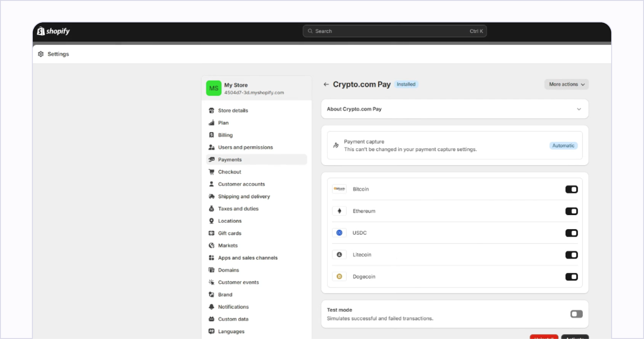
Task: Select Payments in settings sidebar
Action: [256, 160]
